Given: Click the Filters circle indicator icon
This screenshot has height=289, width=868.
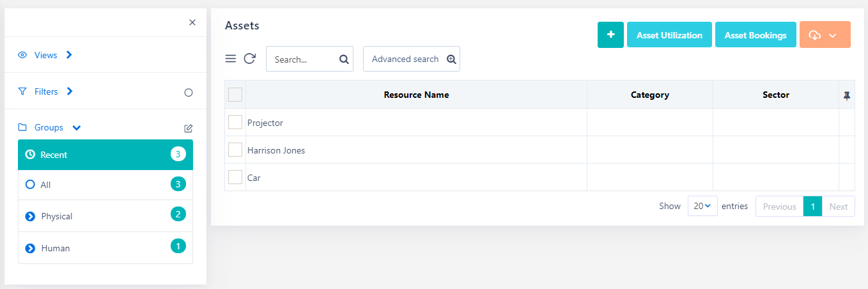Looking at the screenshot, I should tap(189, 92).
